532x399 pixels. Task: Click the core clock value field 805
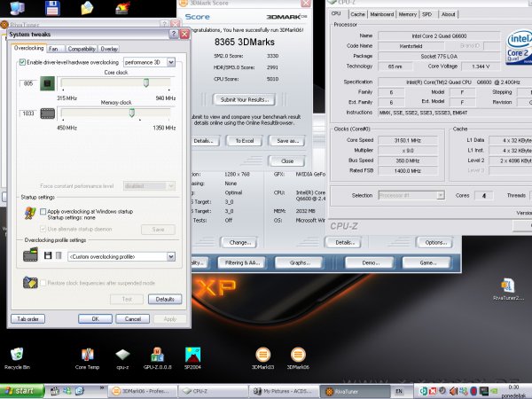(28, 83)
